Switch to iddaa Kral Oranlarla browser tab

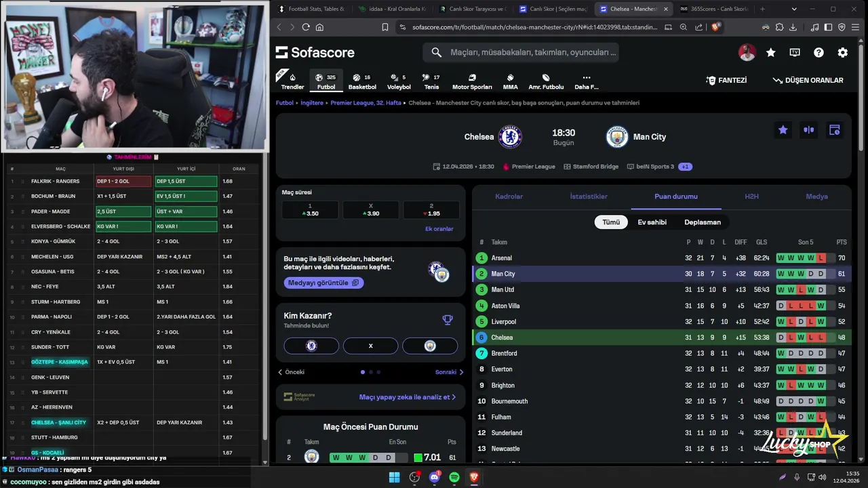click(392, 9)
